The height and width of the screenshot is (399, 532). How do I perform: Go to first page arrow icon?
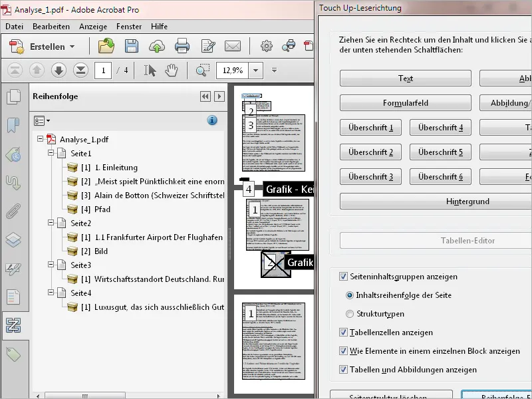pos(15,70)
